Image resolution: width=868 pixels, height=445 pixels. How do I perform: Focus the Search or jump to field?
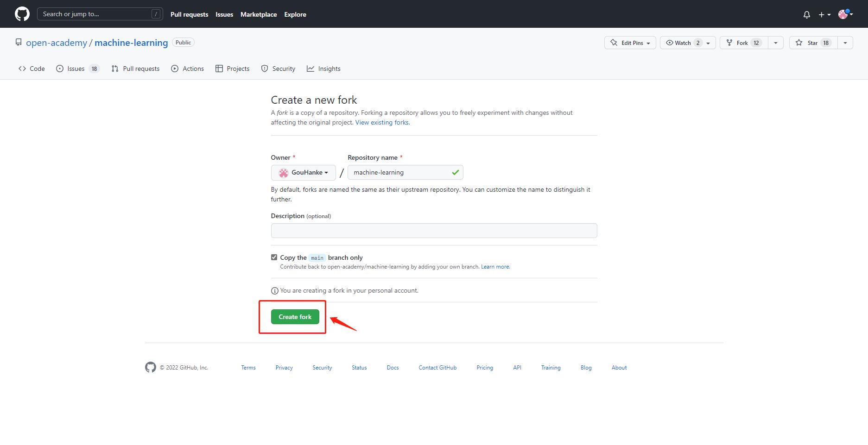point(100,14)
